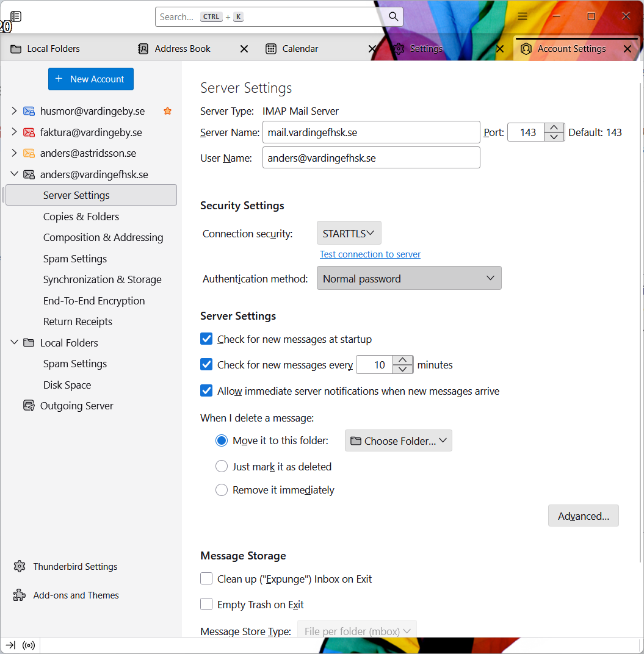
Task: Click the Add-ons puzzle piece icon
Action: click(x=20, y=595)
